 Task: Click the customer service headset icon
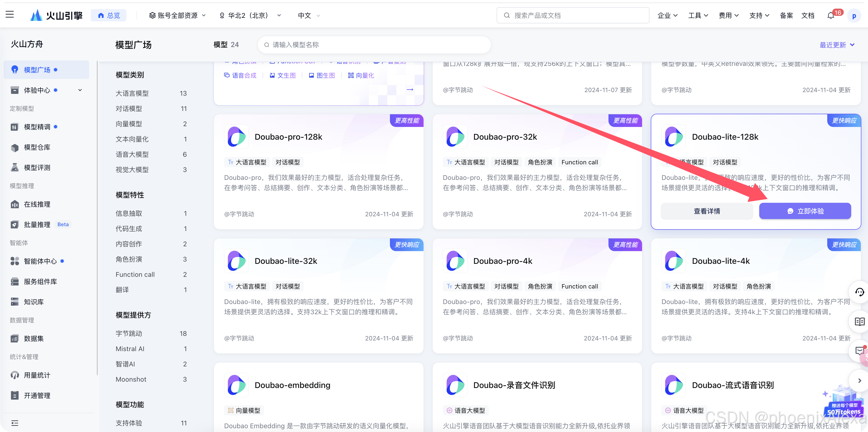tap(860, 292)
